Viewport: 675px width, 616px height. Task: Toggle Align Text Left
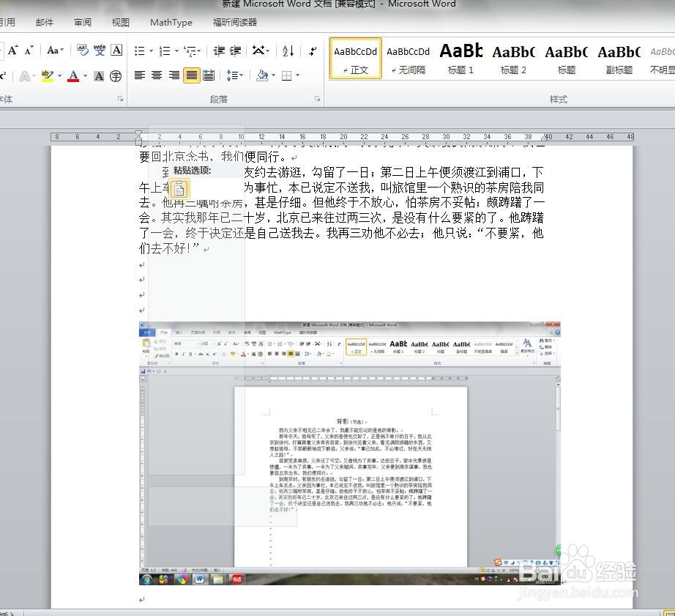tap(140, 76)
